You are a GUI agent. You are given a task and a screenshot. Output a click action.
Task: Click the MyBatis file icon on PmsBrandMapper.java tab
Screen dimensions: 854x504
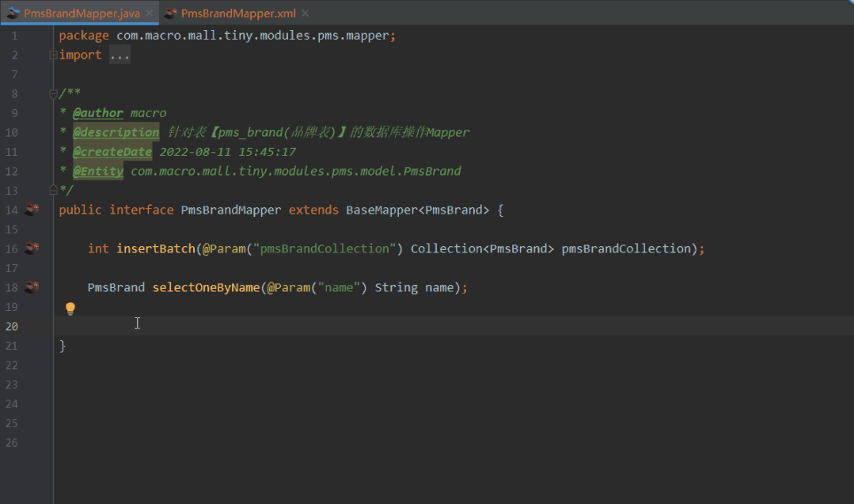point(13,13)
